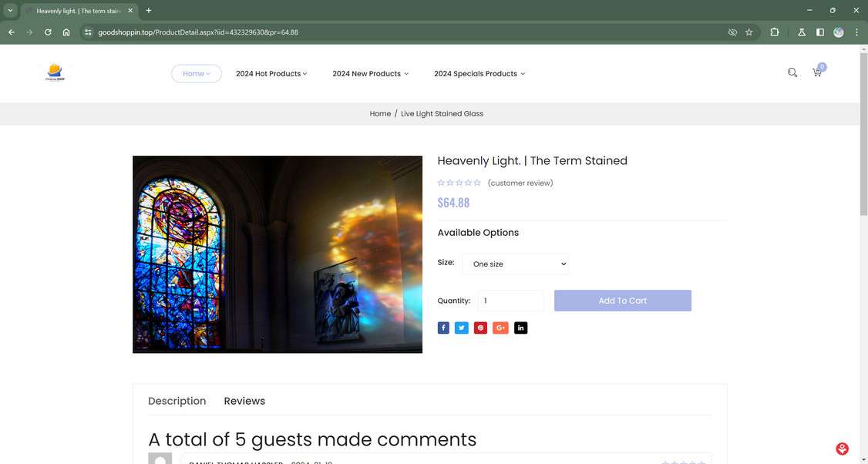Screen dimensions: 868x464
Task: Share via the Google Plus icon
Action: pyautogui.click(x=500, y=328)
